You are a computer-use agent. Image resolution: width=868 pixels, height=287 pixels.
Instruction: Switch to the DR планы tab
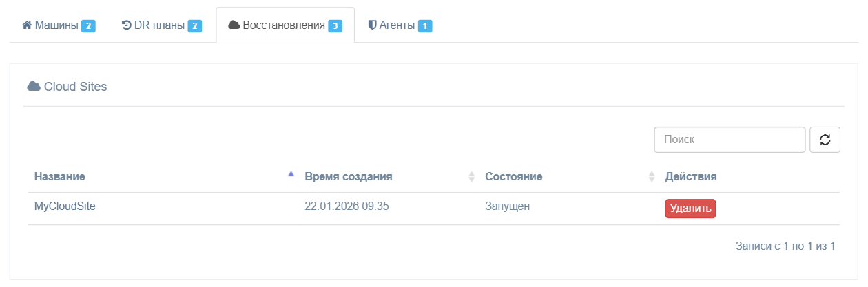pyautogui.click(x=161, y=25)
